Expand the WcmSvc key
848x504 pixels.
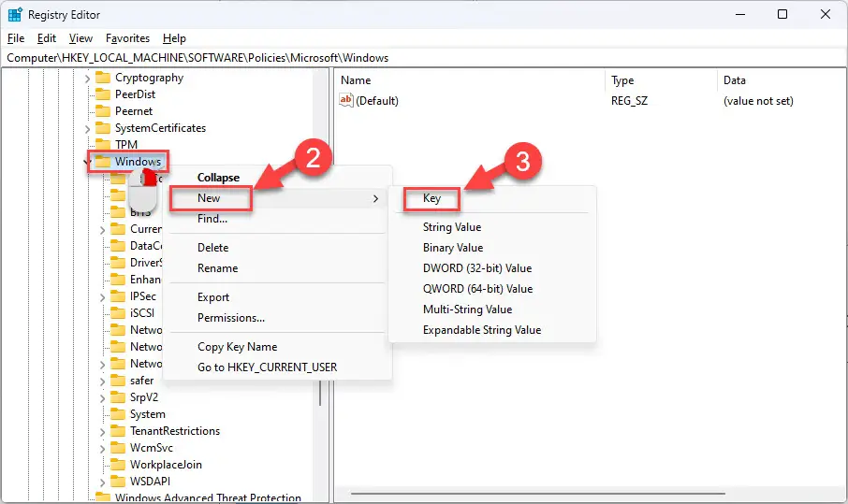pyautogui.click(x=102, y=448)
